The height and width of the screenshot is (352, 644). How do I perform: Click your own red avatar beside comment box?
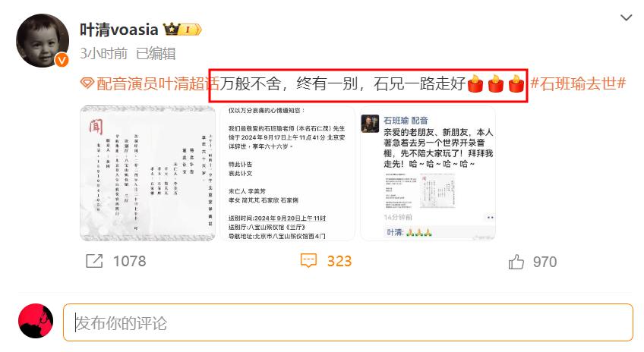click(x=36, y=321)
